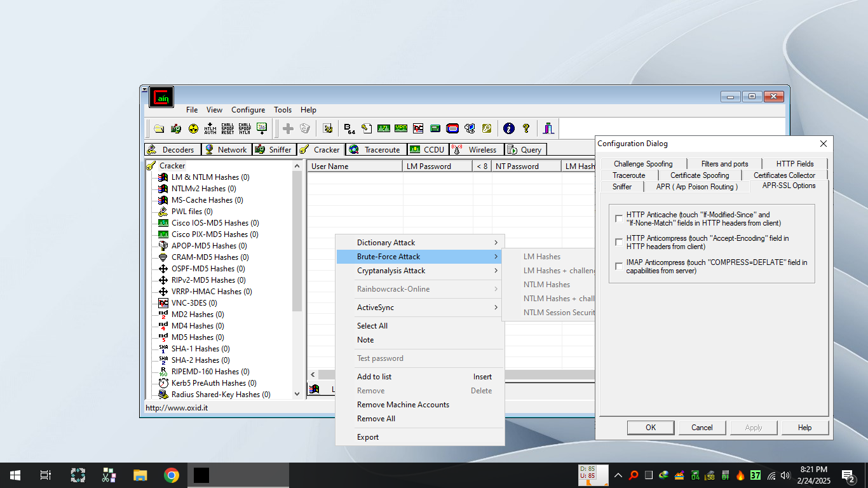Choose Select All in context menu
This screenshot has height=488, width=868.
click(420, 326)
